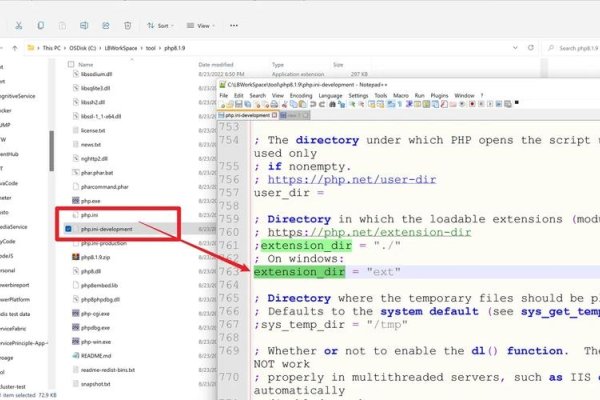Open https://php.net/user-dir link in editor
600x400 pixels.
click(352, 180)
